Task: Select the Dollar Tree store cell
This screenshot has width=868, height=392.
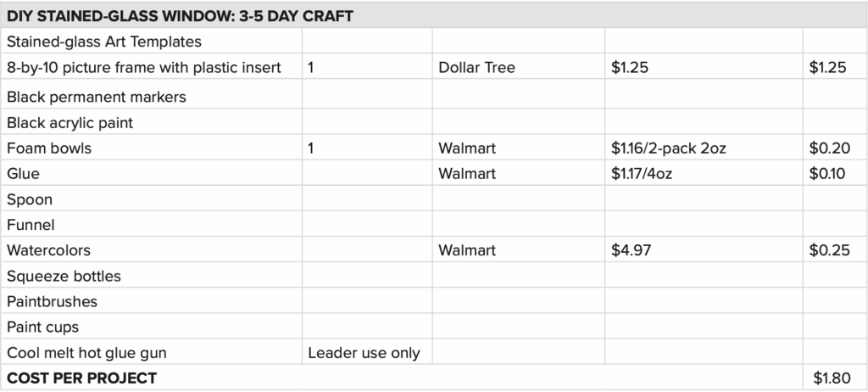Action: pyautogui.click(x=476, y=68)
